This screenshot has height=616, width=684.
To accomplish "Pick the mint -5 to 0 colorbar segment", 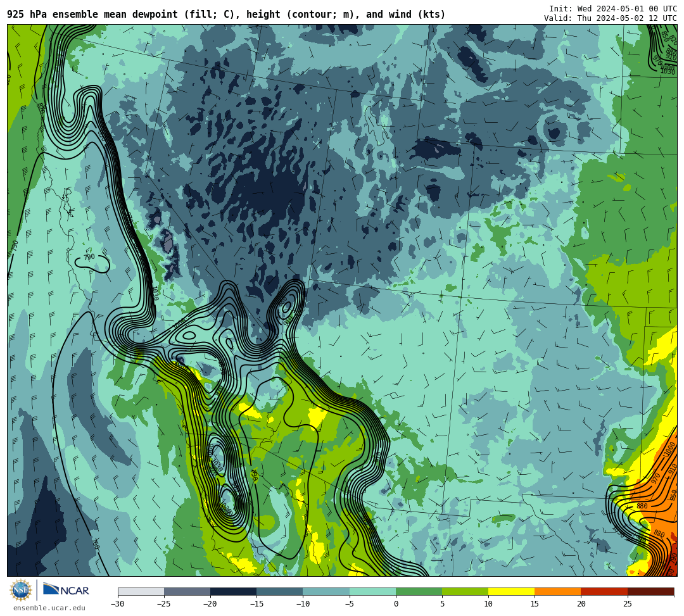I will click(x=372, y=591).
